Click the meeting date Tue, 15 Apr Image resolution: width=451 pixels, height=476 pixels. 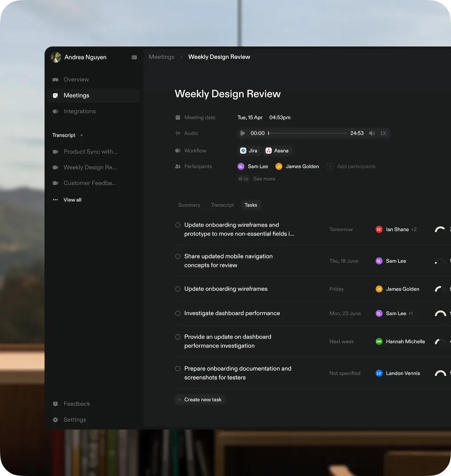[250, 118]
